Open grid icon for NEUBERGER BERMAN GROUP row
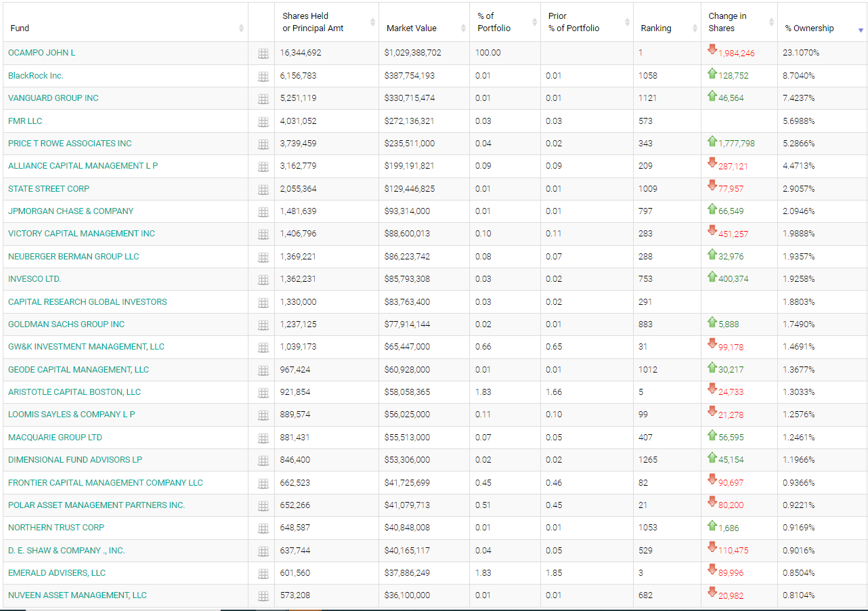Screen dimensions: 868x611 pos(263,257)
